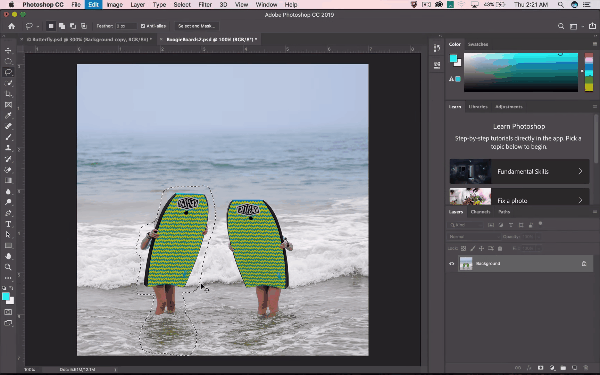
Task: Toggle the Anti-alias checkbox
Action: click(143, 26)
